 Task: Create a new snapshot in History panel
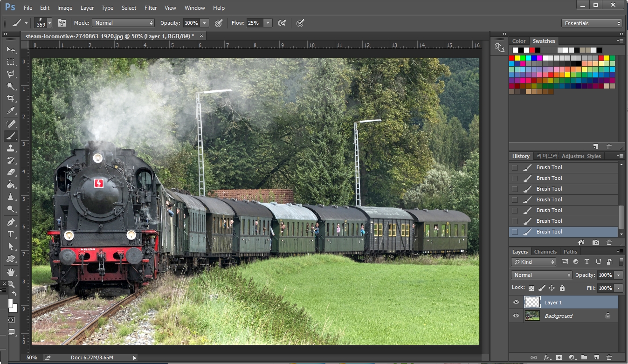pyautogui.click(x=596, y=242)
